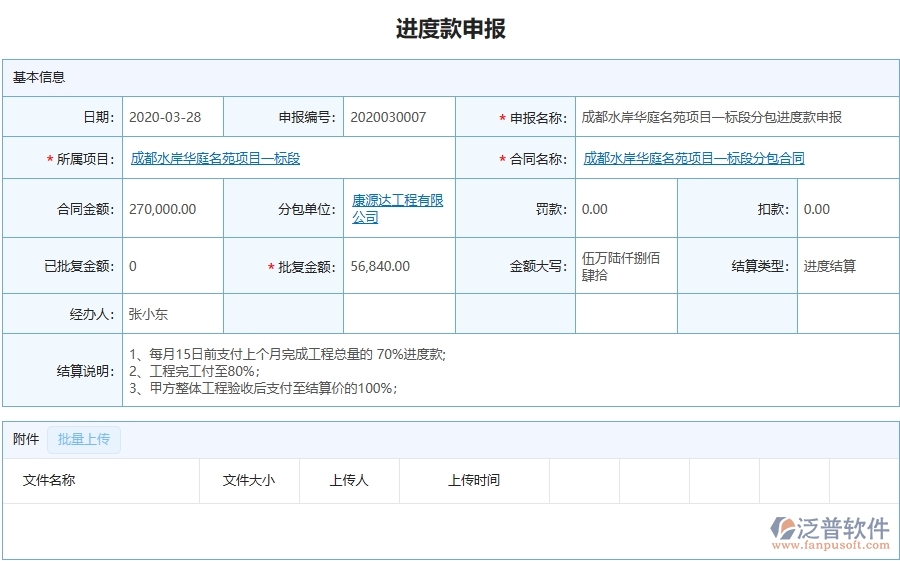Image resolution: width=900 pixels, height=561 pixels.
Task: Select the 附件 section tab
Action: coord(26,439)
